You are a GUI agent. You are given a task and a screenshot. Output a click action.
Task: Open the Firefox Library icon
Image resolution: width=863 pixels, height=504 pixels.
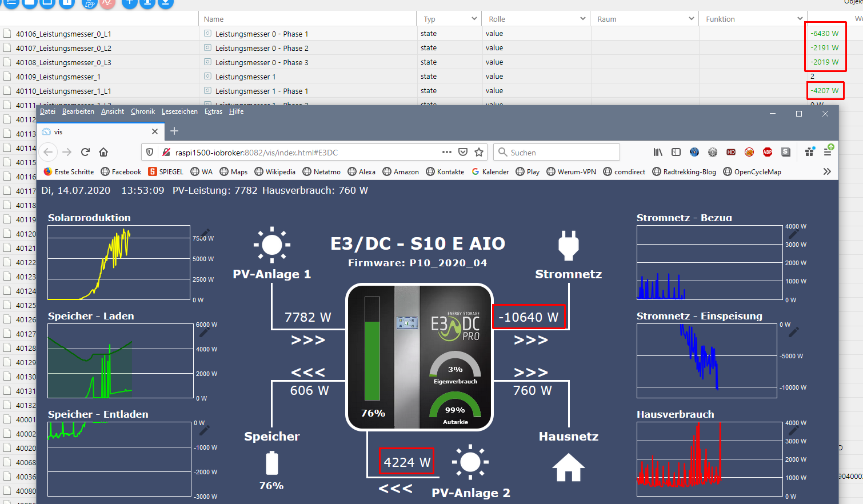(658, 152)
